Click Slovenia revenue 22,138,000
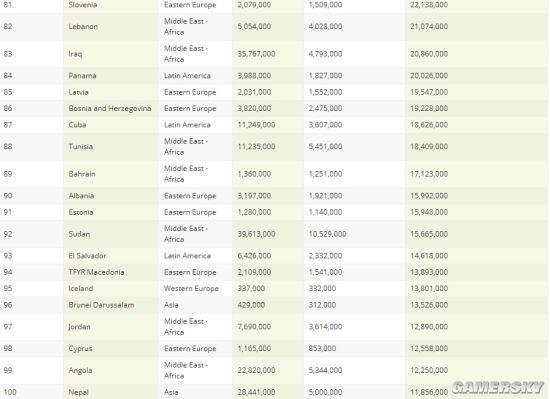 429,5
